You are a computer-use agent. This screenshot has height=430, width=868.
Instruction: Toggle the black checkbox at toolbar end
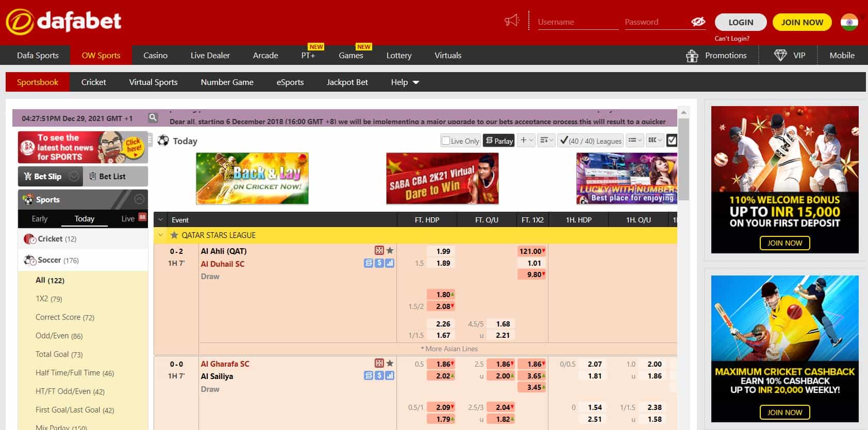click(672, 140)
